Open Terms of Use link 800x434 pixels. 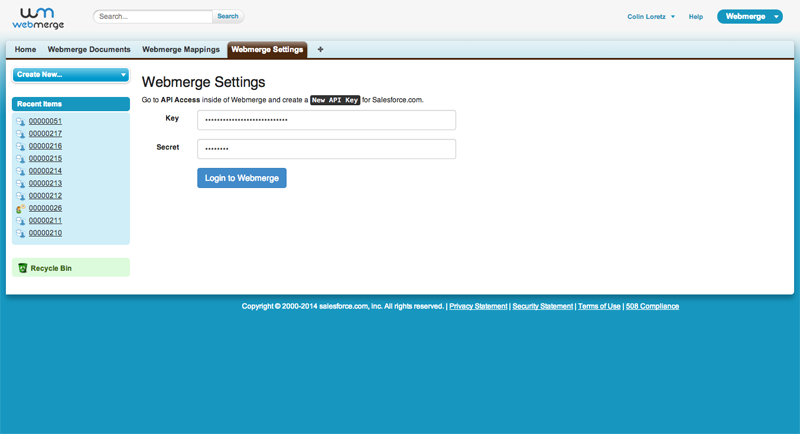point(599,306)
